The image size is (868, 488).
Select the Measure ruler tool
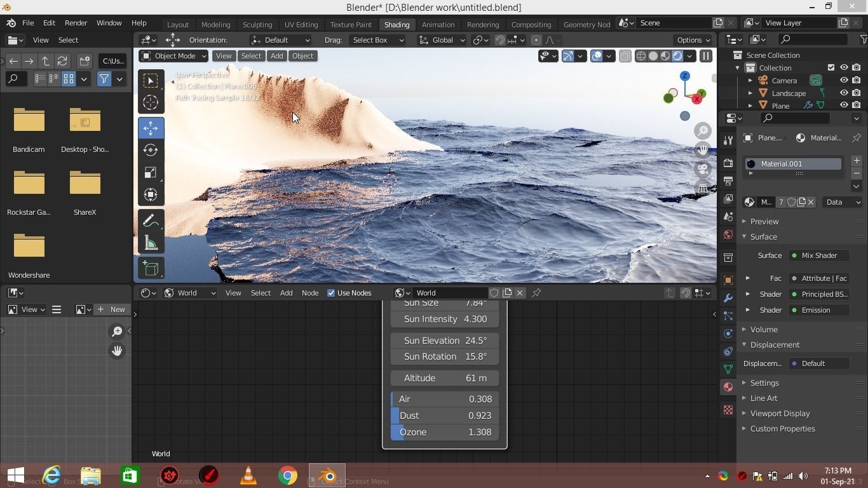151,243
